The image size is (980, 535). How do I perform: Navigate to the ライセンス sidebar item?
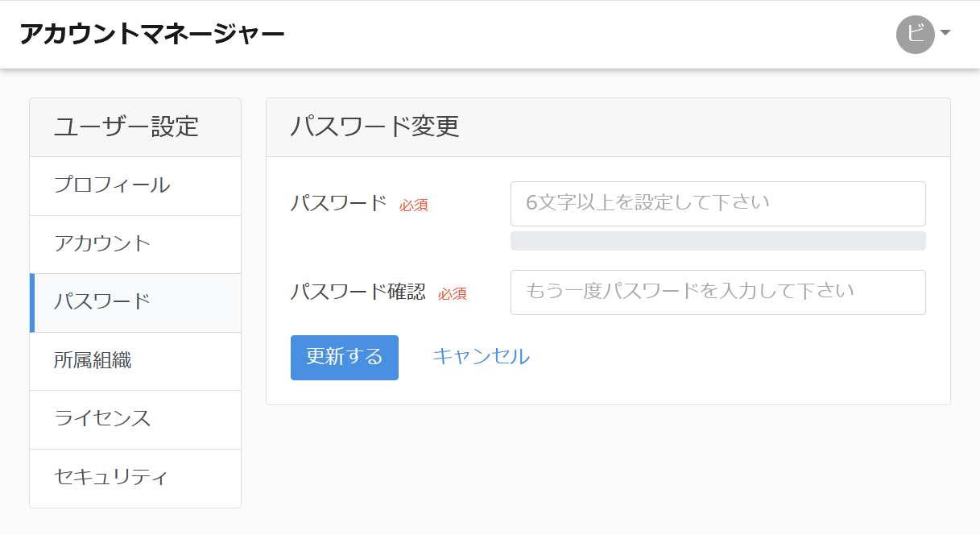[102, 419]
